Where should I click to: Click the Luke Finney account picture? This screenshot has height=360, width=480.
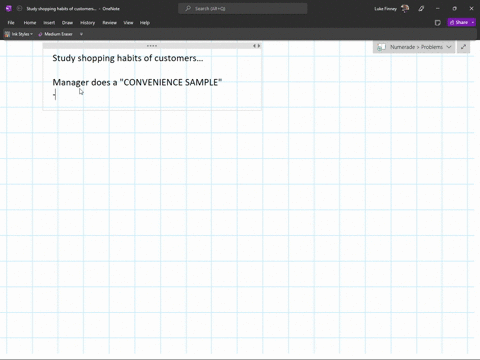[405, 9]
